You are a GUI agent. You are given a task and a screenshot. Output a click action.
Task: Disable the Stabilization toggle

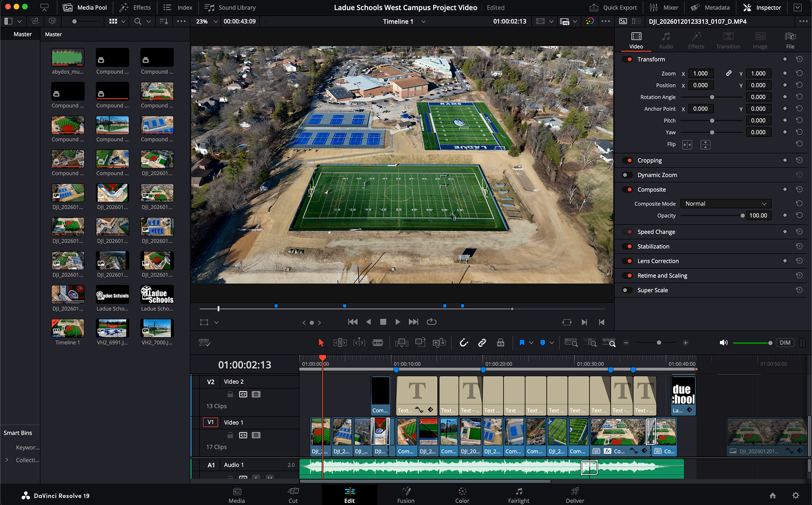click(628, 246)
